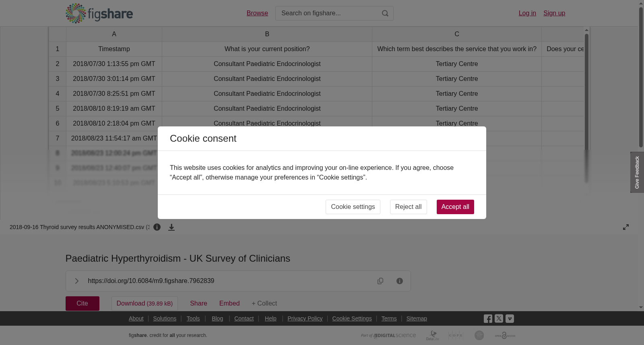Select column C header

[x=457, y=34]
